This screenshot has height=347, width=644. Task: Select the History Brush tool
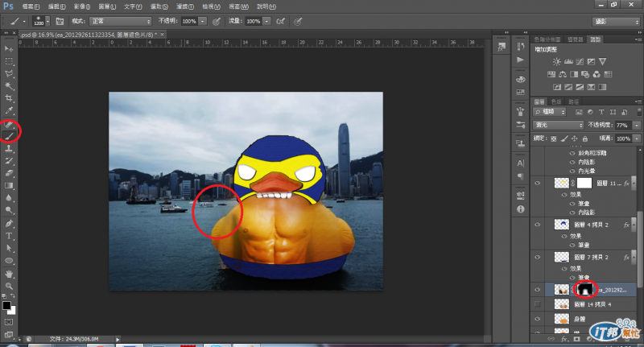tap(9, 161)
